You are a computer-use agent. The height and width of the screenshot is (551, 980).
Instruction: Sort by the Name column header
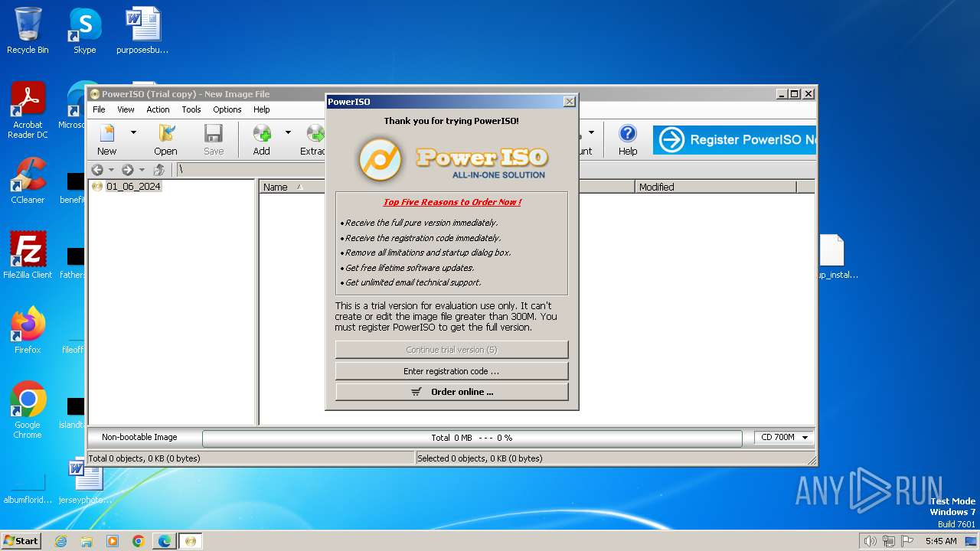pyautogui.click(x=293, y=187)
